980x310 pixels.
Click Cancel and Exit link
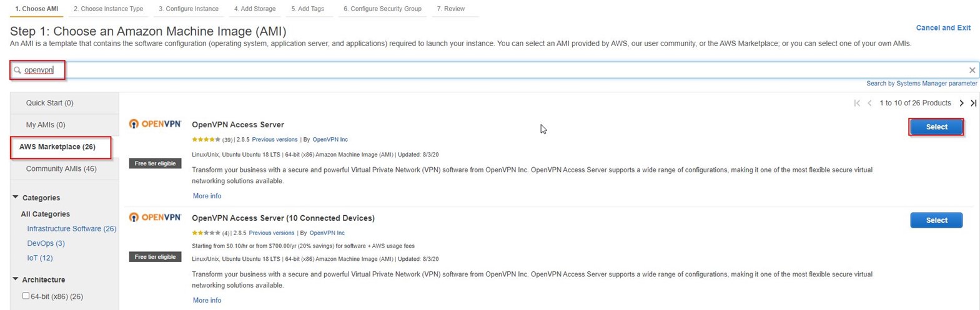[943, 27]
